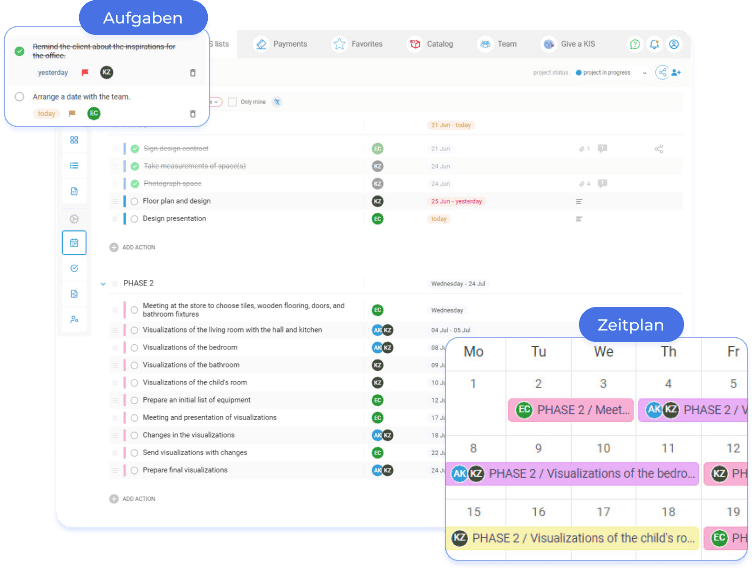Click the Wednesday - 24 Jul phase date
Screen dimensions: 752x569
tap(458, 284)
